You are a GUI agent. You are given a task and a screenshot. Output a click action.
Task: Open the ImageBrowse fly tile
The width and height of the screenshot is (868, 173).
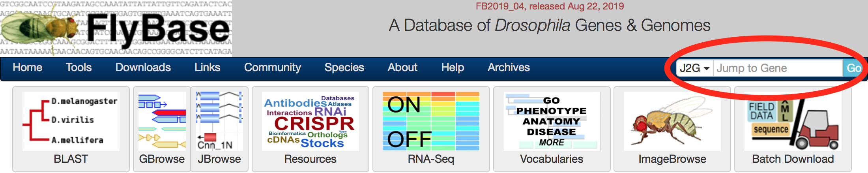point(672,129)
